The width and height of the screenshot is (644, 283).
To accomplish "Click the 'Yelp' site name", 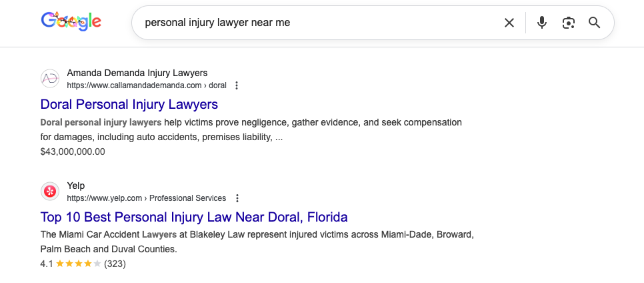I will (x=76, y=186).
